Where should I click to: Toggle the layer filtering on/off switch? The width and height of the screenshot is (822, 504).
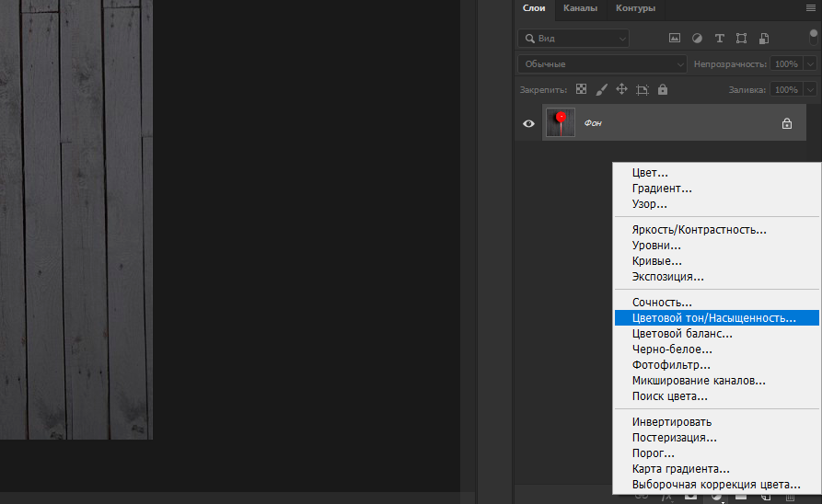click(813, 37)
